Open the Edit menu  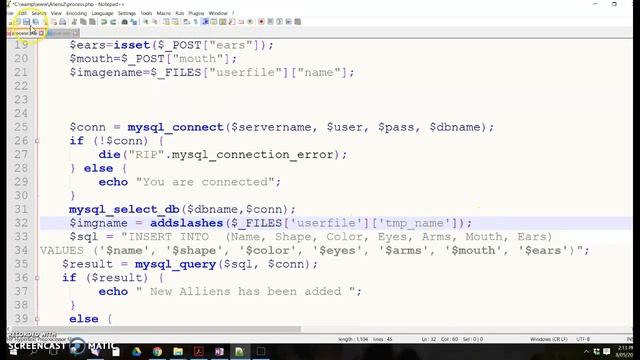coord(23,13)
